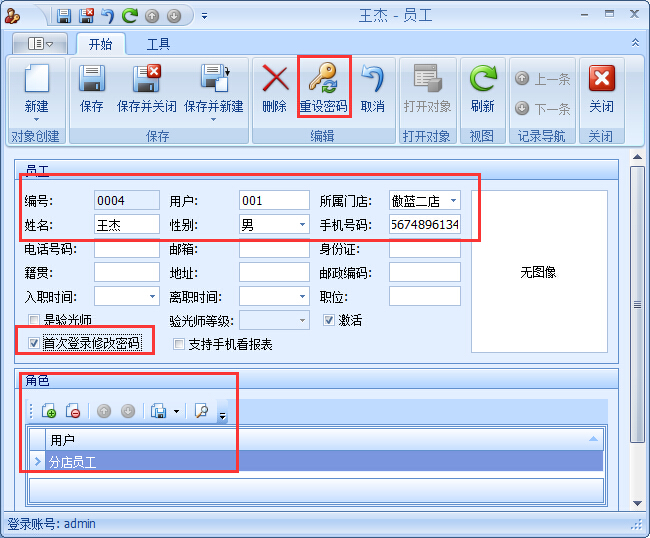Switch to the 工具 ribbon tab
This screenshot has height=538, width=650.
158,44
